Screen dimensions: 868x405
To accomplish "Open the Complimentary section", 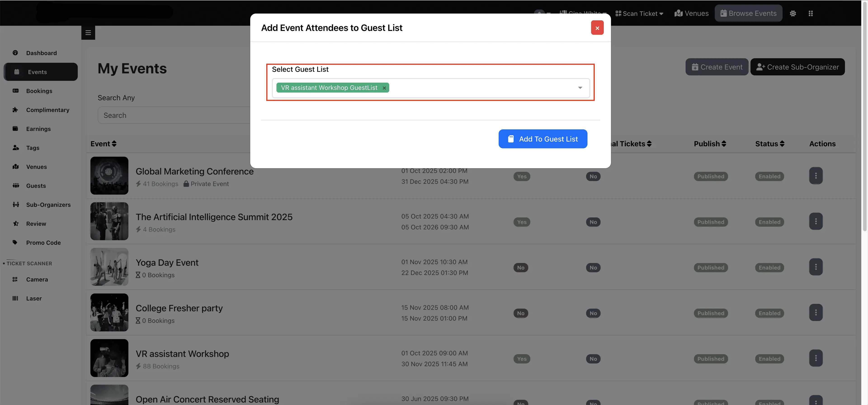I will point(47,110).
